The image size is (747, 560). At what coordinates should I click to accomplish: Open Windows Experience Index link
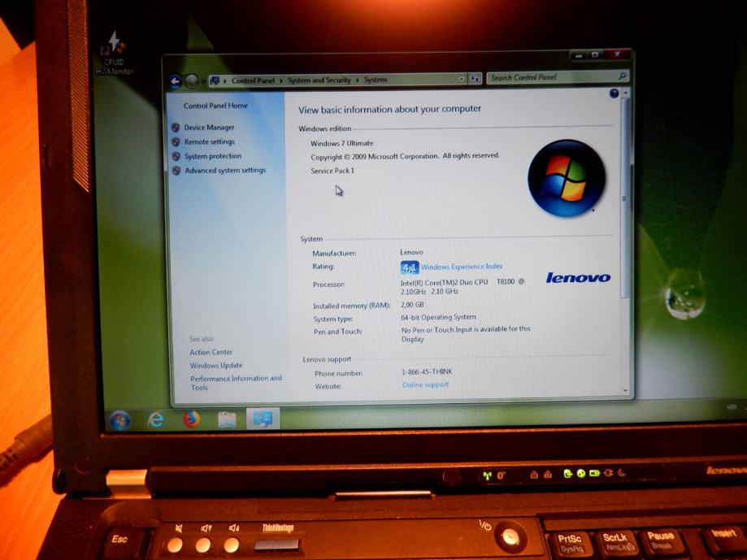(x=462, y=267)
